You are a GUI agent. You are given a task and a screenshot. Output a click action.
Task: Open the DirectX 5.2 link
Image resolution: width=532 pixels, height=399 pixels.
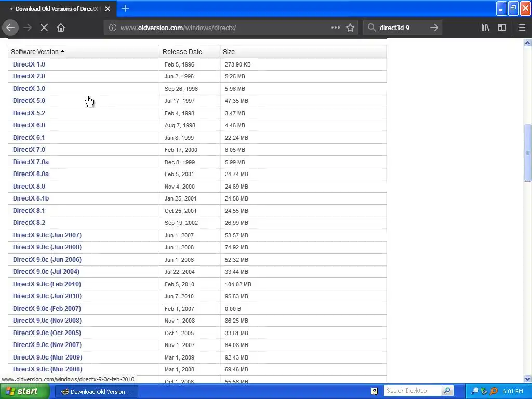coord(29,113)
